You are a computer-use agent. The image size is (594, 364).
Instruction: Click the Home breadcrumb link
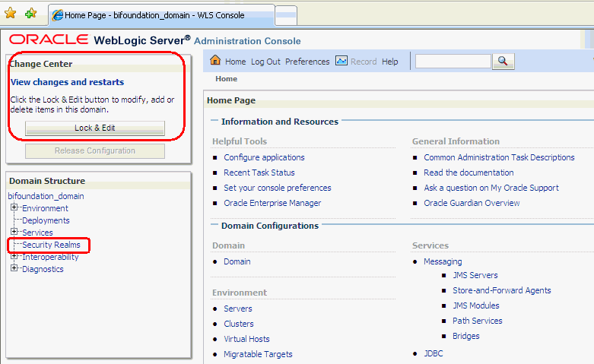(226, 79)
